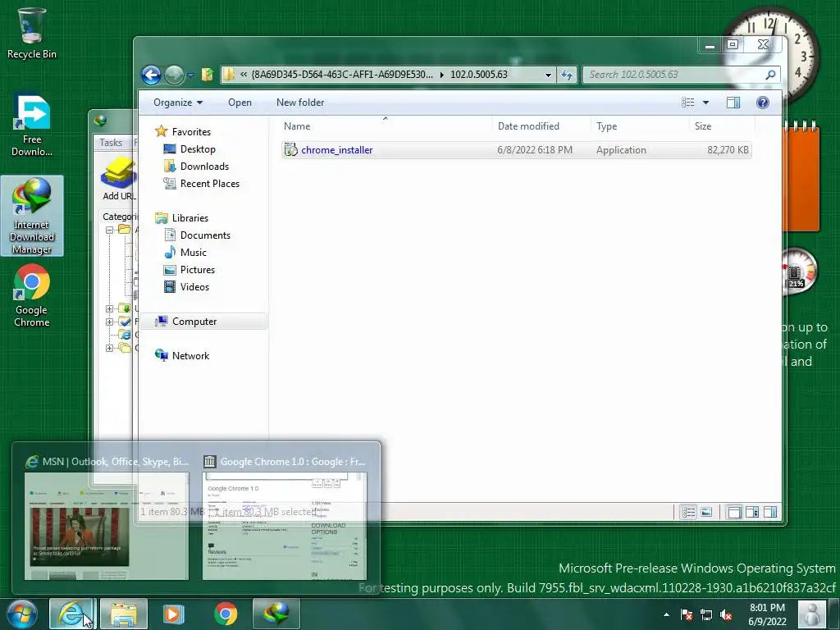Image resolution: width=840 pixels, height=630 pixels.
Task: Click the search magnifier icon
Action: click(x=770, y=75)
